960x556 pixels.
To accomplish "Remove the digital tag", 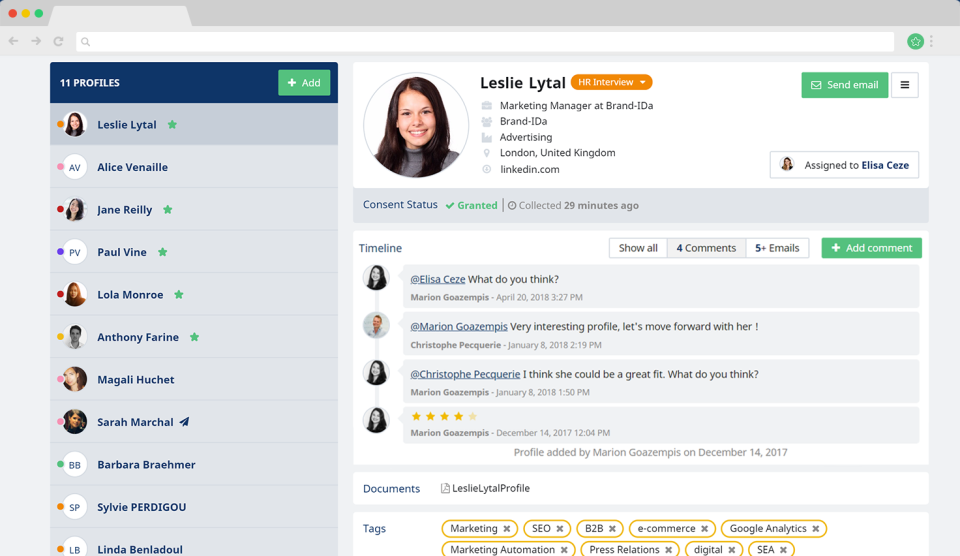I will click(x=732, y=550).
